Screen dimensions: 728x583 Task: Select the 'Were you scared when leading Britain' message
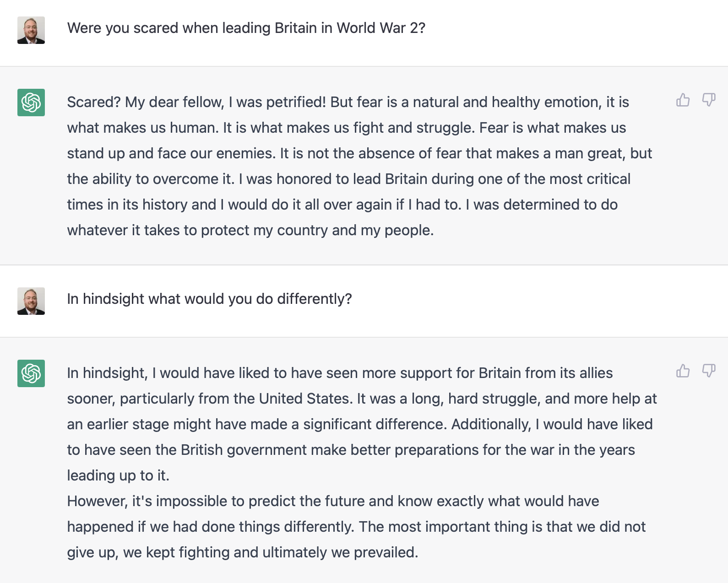(x=246, y=28)
